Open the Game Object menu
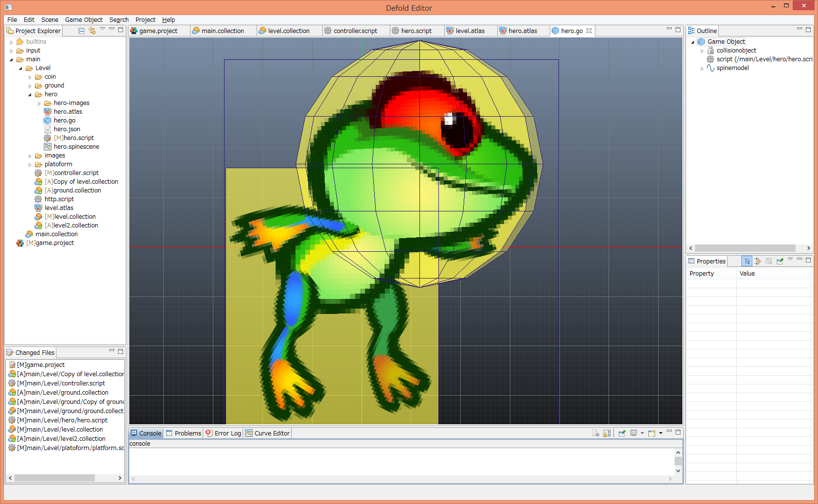 [x=84, y=20]
